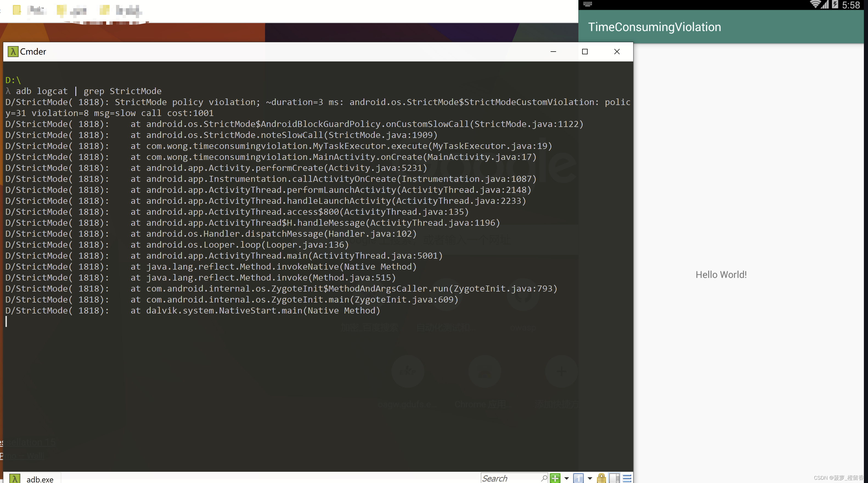Click the ActivityThread.performLaunchActivity stack line
This screenshot has width=868, height=483.
(x=268, y=190)
